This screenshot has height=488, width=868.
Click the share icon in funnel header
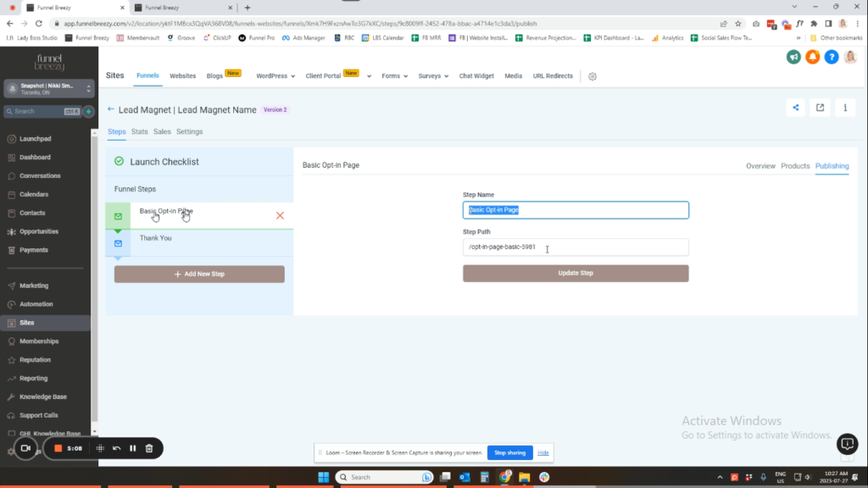(795, 108)
